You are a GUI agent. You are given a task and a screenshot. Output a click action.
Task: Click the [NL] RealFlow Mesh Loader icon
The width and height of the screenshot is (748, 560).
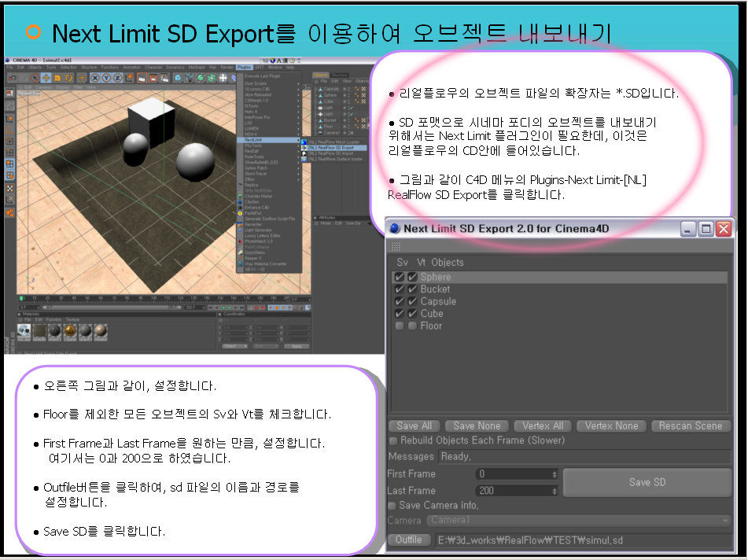tap(304, 142)
